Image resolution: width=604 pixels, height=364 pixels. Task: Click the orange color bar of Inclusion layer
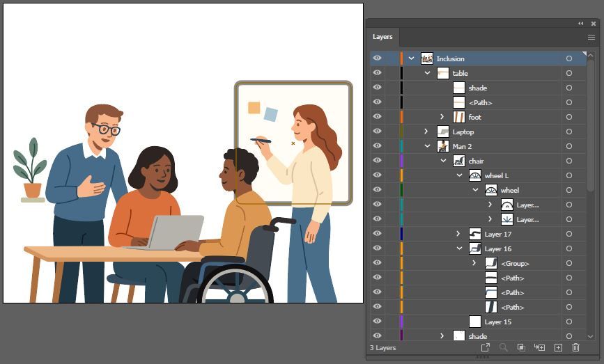coord(401,58)
